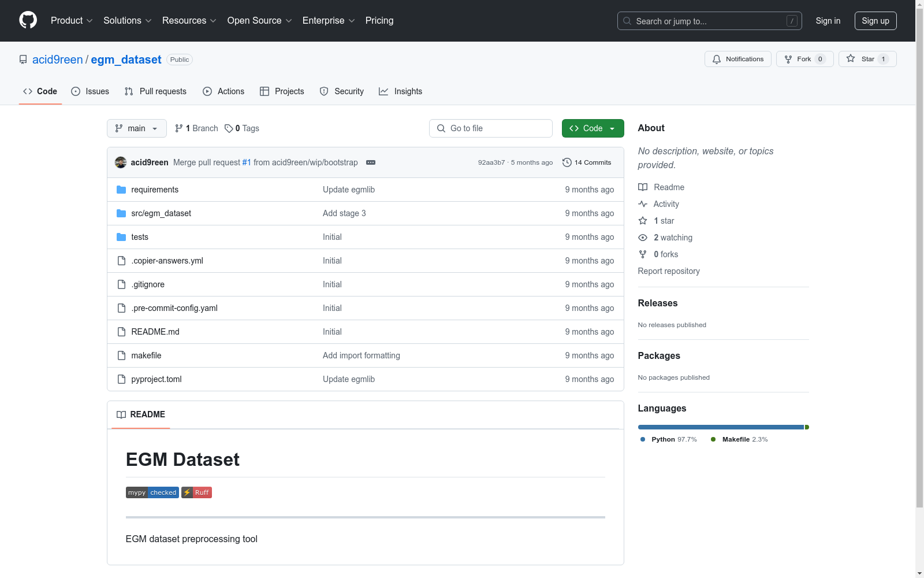This screenshot has height=578, width=924.
Task: Open commit hash 92aa3b7
Action: coord(491,162)
